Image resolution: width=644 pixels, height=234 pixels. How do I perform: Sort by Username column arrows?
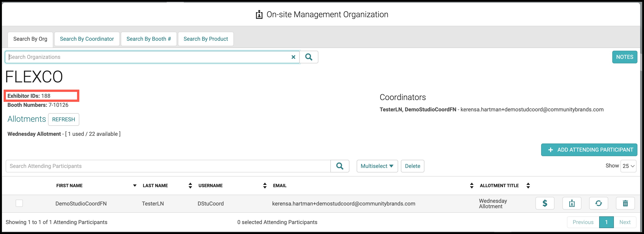pos(265,186)
